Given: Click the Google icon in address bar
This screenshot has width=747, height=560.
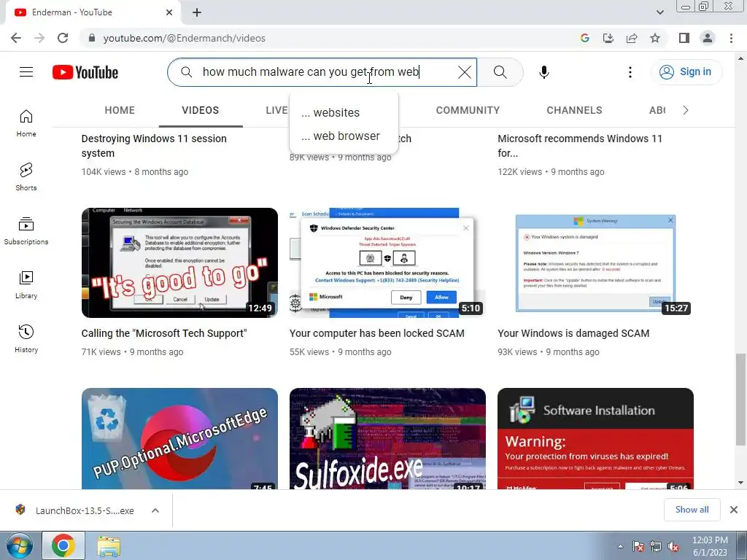Looking at the screenshot, I should [585, 38].
